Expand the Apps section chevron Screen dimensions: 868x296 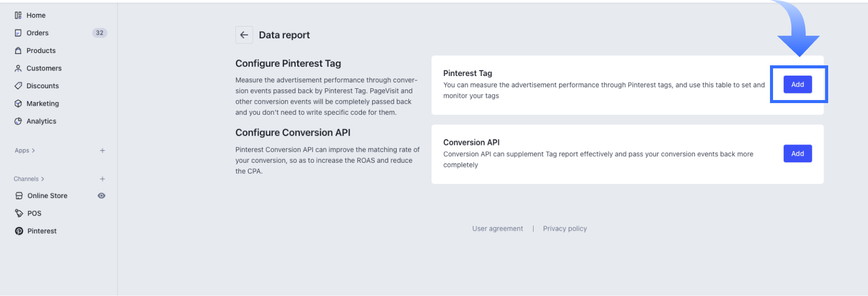(33, 151)
